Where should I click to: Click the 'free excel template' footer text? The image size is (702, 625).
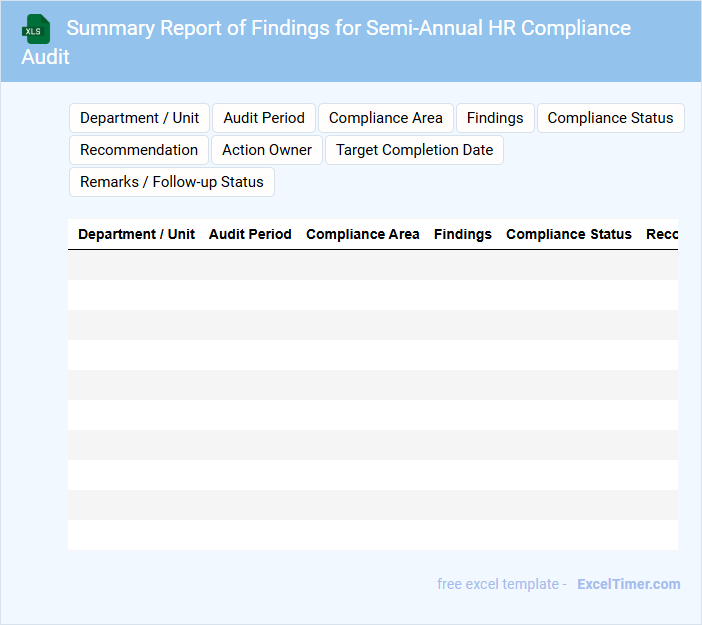point(501,584)
